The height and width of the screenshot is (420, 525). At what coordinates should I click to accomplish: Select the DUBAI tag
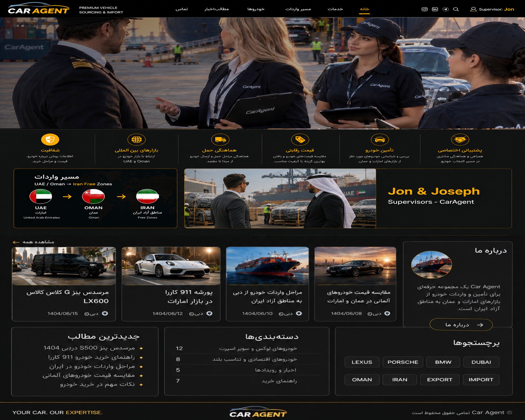(481, 362)
